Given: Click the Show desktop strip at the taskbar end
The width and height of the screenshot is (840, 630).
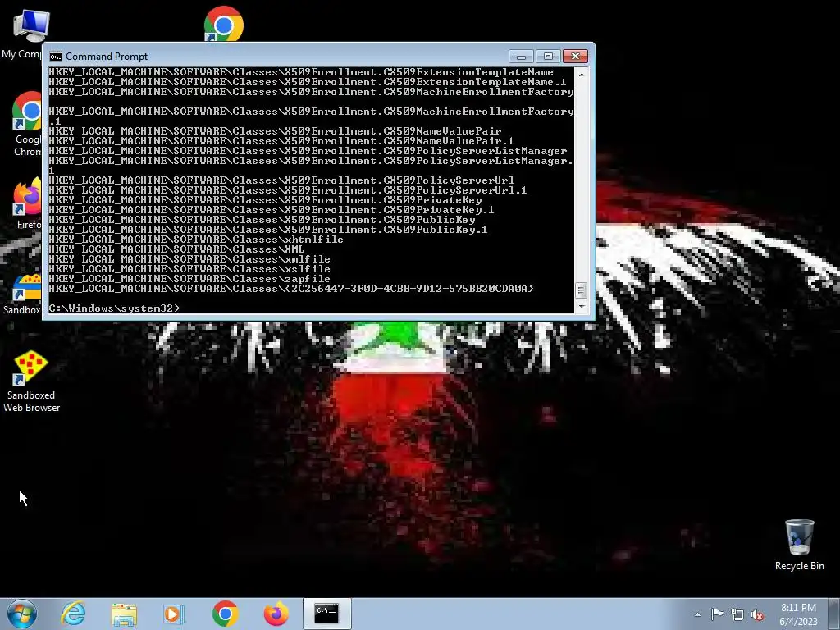Looking at the screenshot, I should pyautogui.click(x=836, y=614).
